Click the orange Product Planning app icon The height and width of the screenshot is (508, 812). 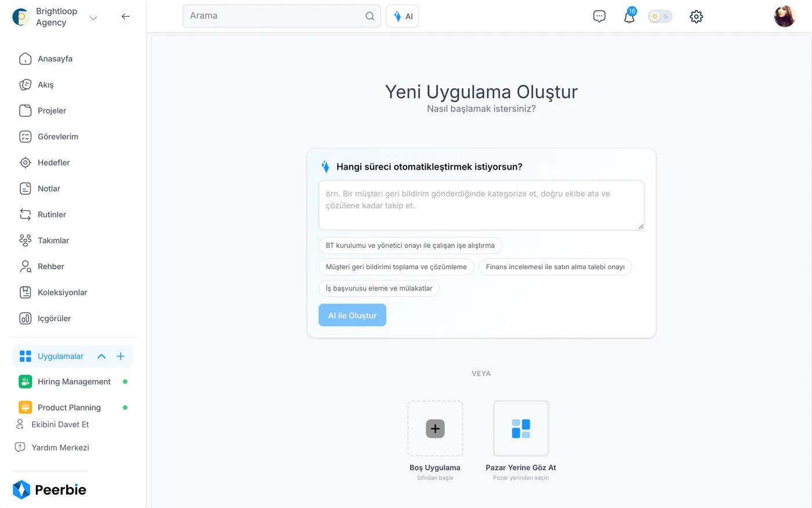coord(26,408)
